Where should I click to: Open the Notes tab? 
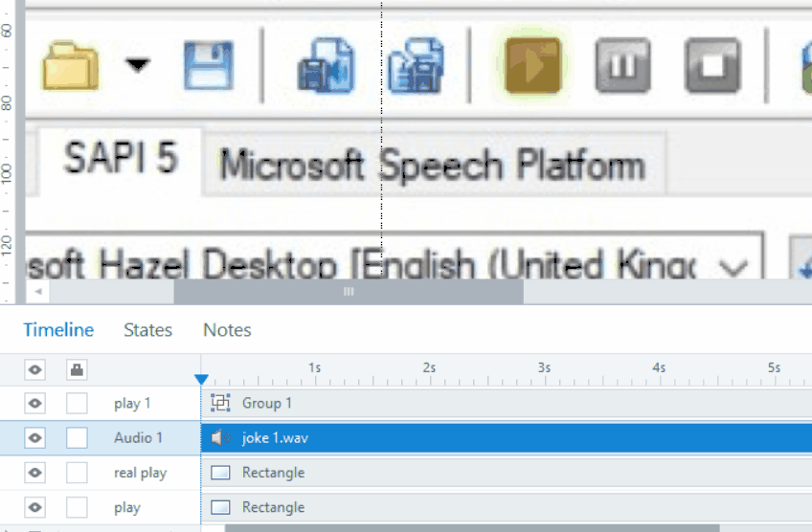click(227, 330)
